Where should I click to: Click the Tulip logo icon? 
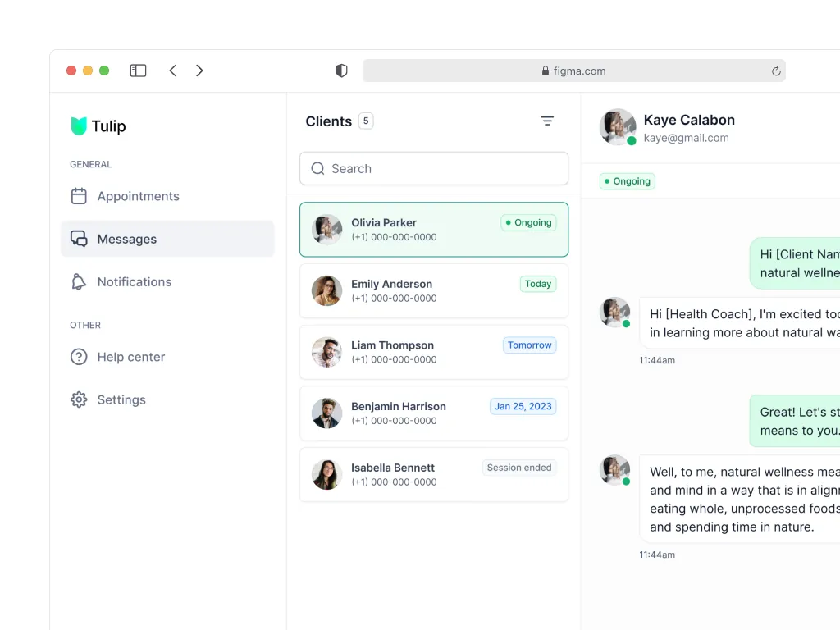(79, 126)
